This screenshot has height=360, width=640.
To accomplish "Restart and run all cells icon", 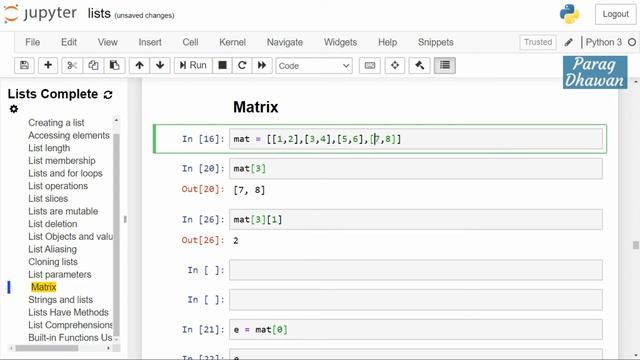I will click(x=262, y=65).
